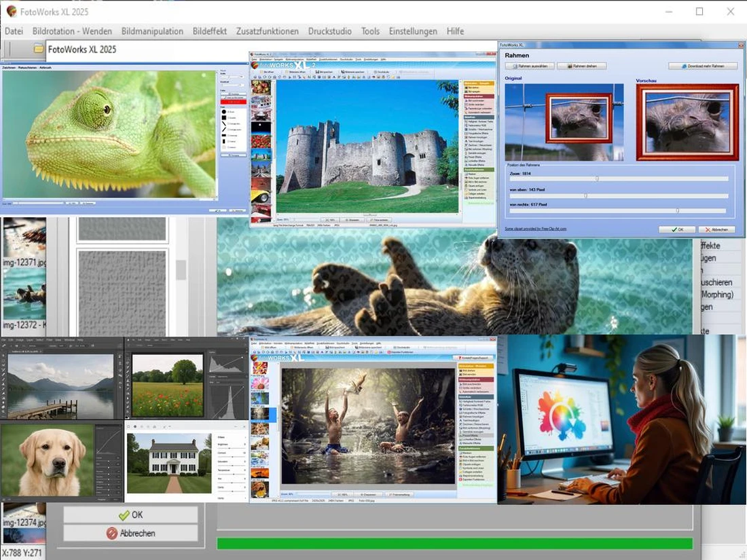The width and height of the screenshot is (747, 560).
Task: Adjust the Zoom slider in Rahmen dialog
Action: [x=597, y=179]
